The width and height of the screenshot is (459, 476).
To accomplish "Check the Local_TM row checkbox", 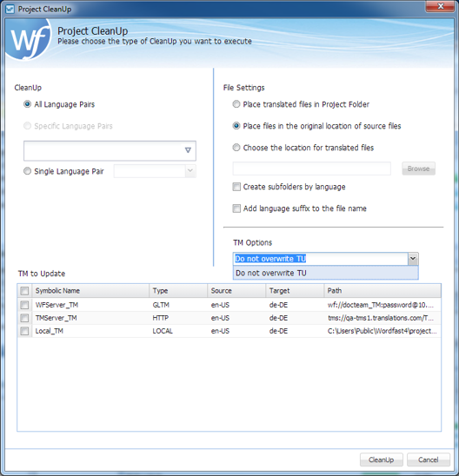I will [x=24, y=331].
